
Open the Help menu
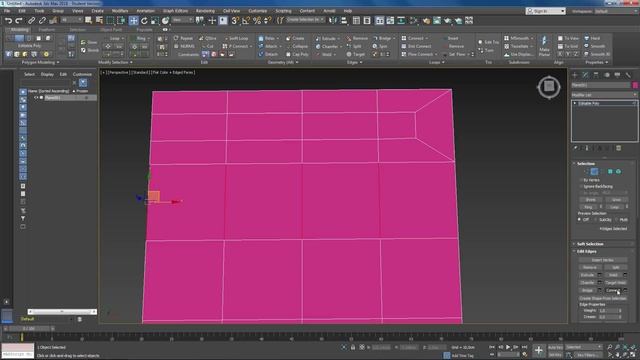point(348,11)
